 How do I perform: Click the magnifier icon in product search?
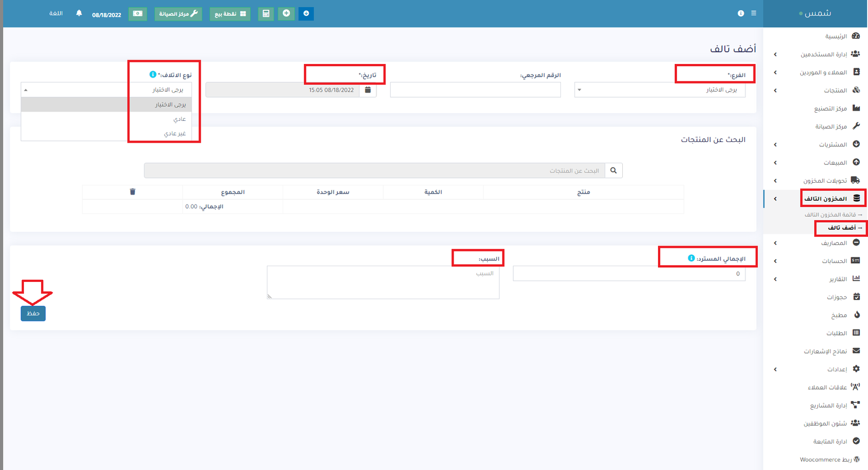pos(614,171)
